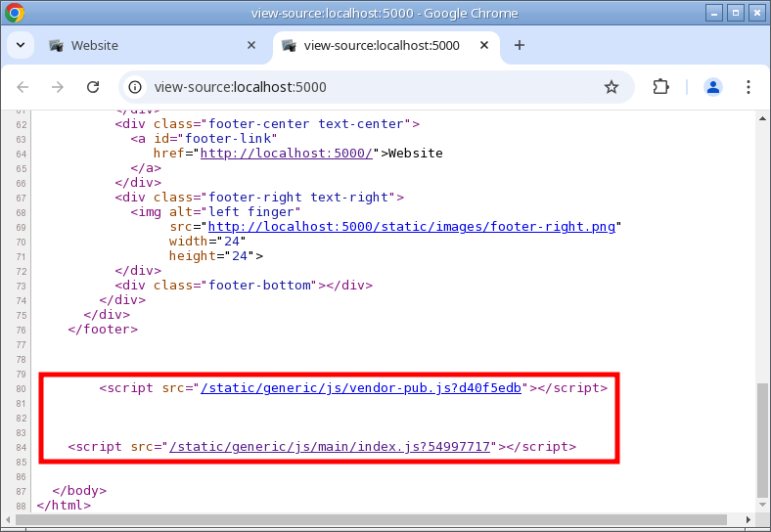Click the "</html>" closing tag text
Image resolution: width=771 pixels, height=532 pixels.
coord(64,505)
